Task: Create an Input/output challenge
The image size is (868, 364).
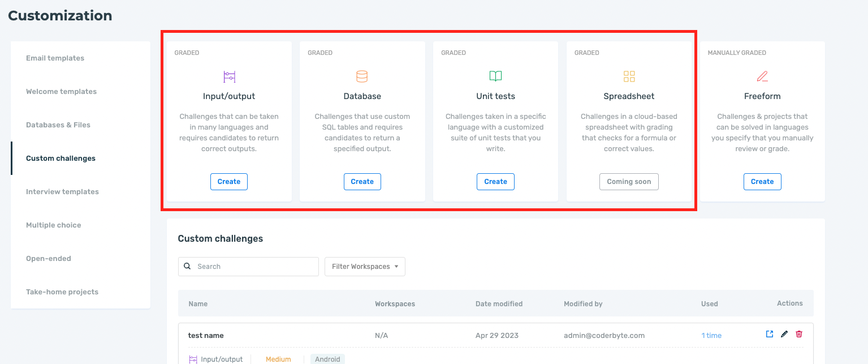Action: pyautogui.click(x=228, y=181)
